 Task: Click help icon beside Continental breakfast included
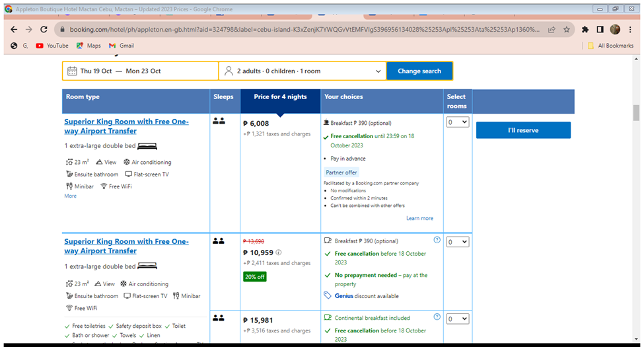[x=437, y=317]
